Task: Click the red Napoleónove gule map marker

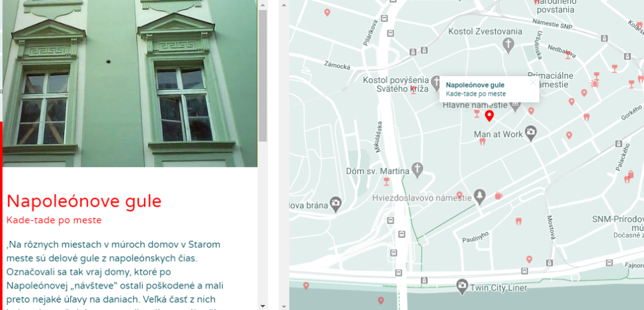Action: 489,116
